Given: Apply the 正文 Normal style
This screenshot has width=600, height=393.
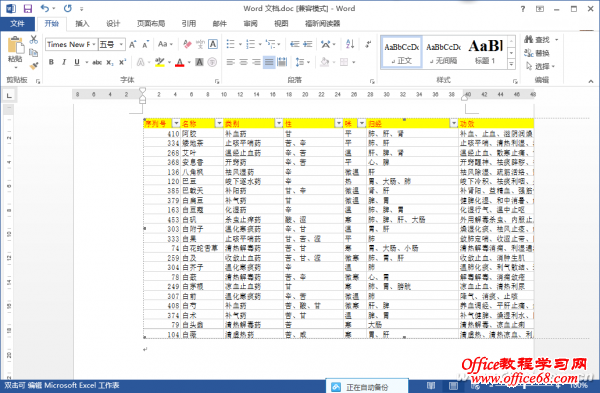Looking at the screenshot, I should (402, 52).
